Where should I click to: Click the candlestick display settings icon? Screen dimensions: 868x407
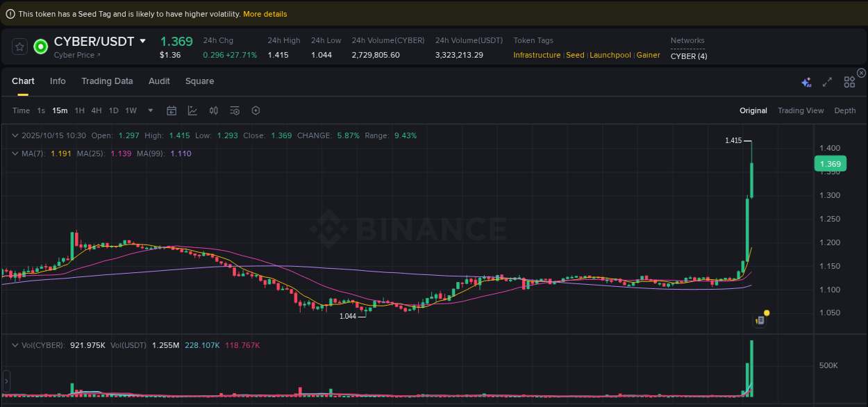[213, 110]
